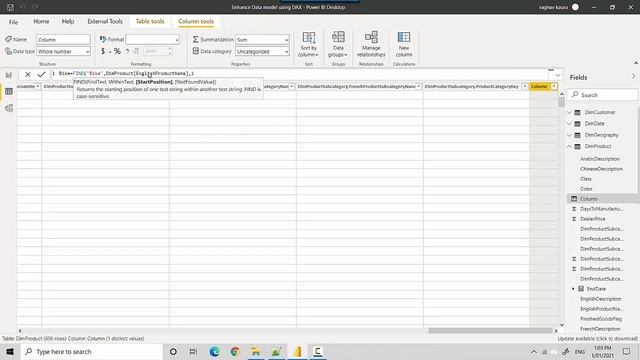Click the vertical scrollbar down arrow
Viewport: 640px width, 360px height.
coord(562,325)
